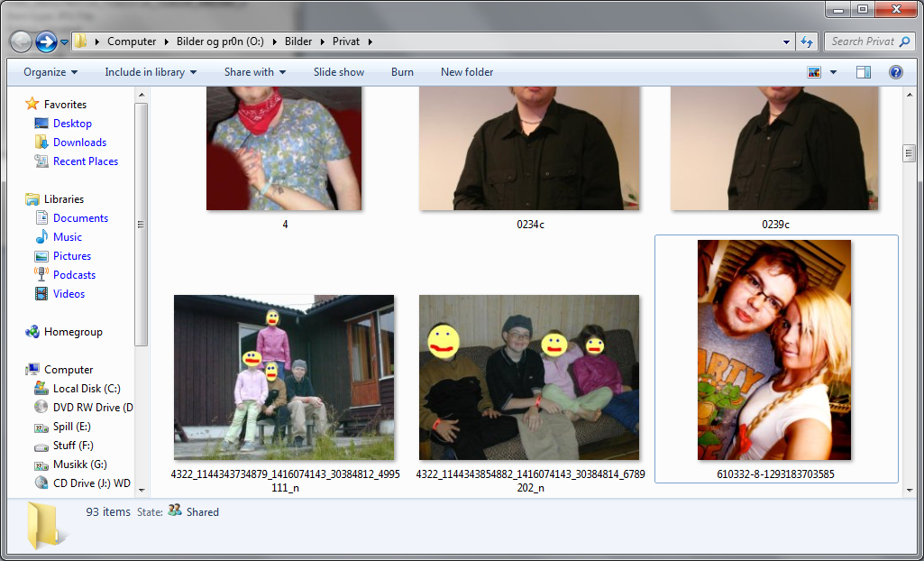The image size is (924, 561).
Task: Select the thumbnail named 4
Action: tap(284, 149)
